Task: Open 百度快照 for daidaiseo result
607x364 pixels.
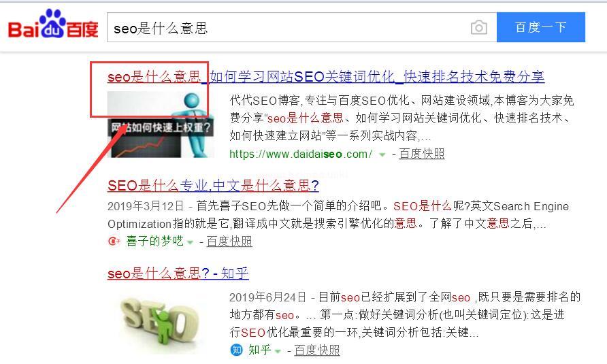Action: (x=422, y=154)
